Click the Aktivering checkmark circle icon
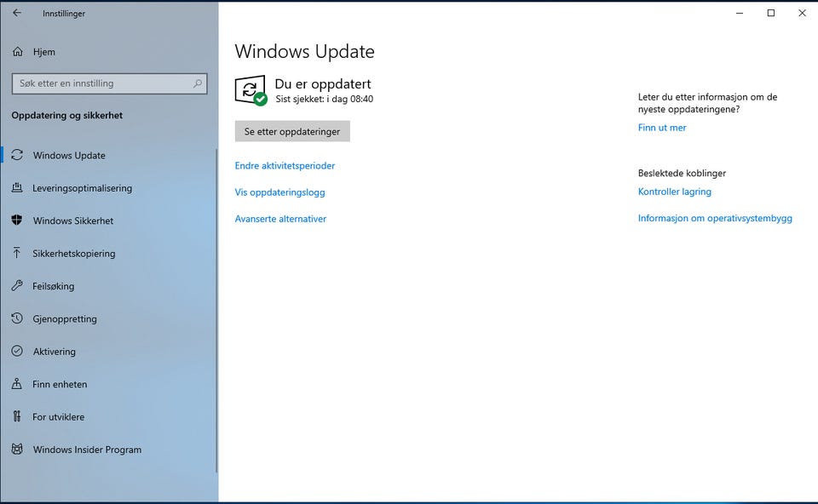This screenshot has width=818, height=504. click(17, 351)
